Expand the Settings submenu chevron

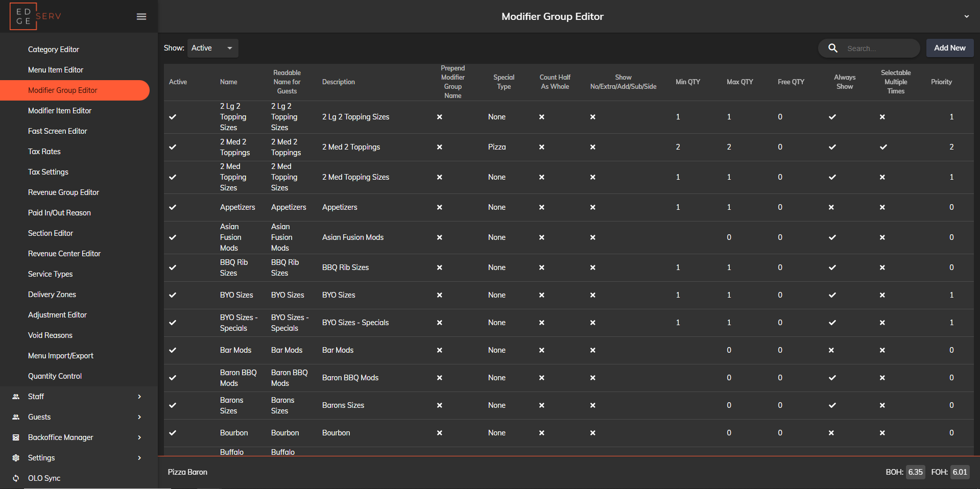pos(139,458)
